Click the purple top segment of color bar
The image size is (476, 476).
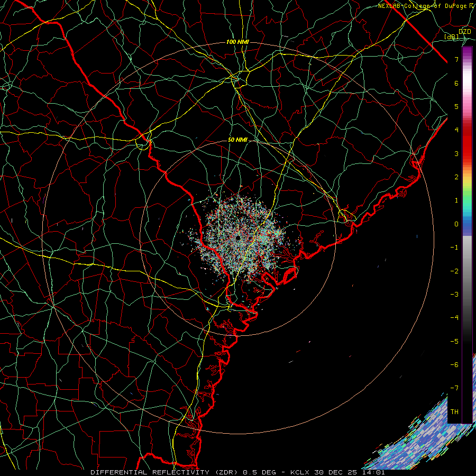tap(467, 52)
